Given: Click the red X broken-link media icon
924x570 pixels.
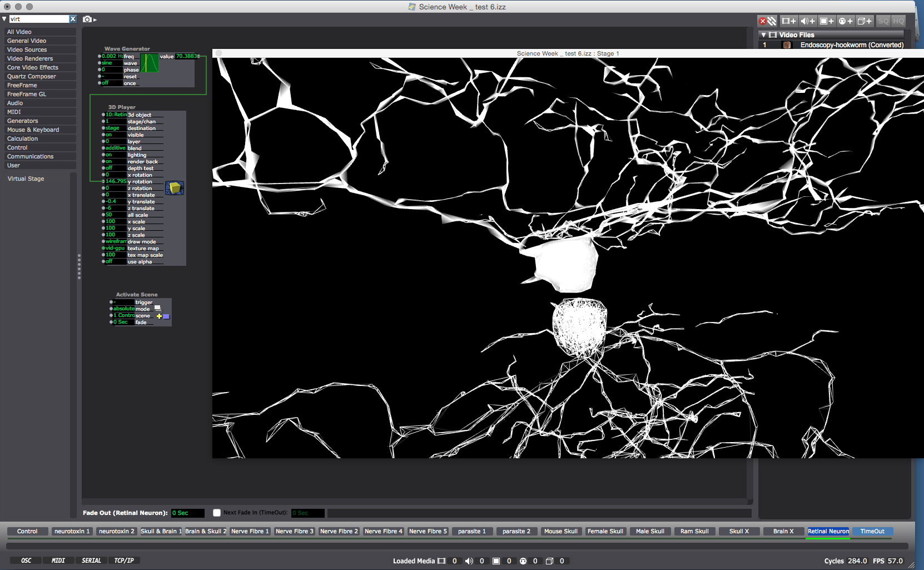Looking at the screenshot, I should [768, 21].
